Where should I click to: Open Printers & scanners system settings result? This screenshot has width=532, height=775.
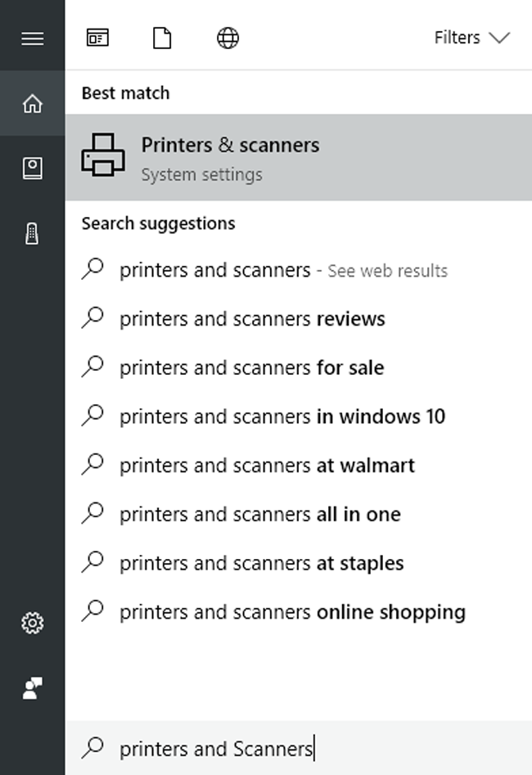point(230,157)
